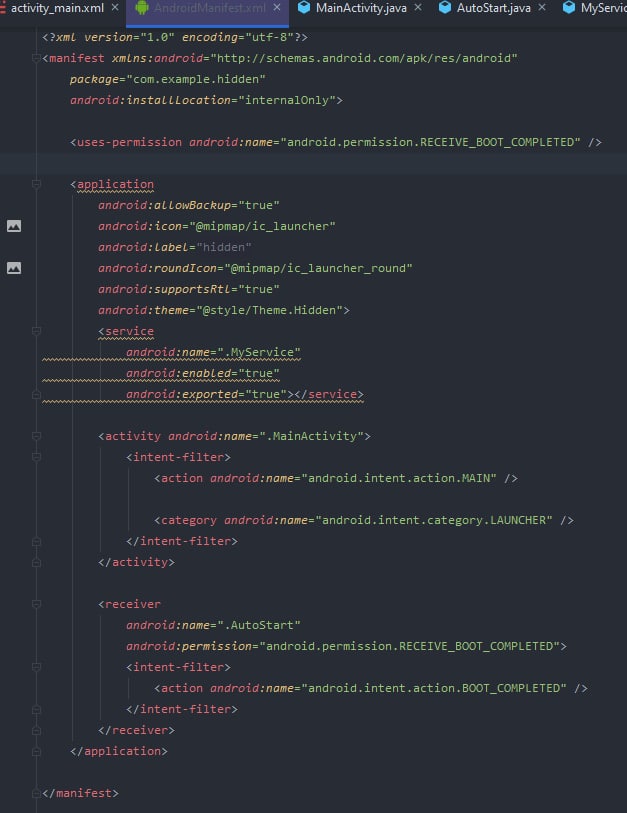Click the receiver android:permission line
The image size is (627, 813).
point(346,646)
